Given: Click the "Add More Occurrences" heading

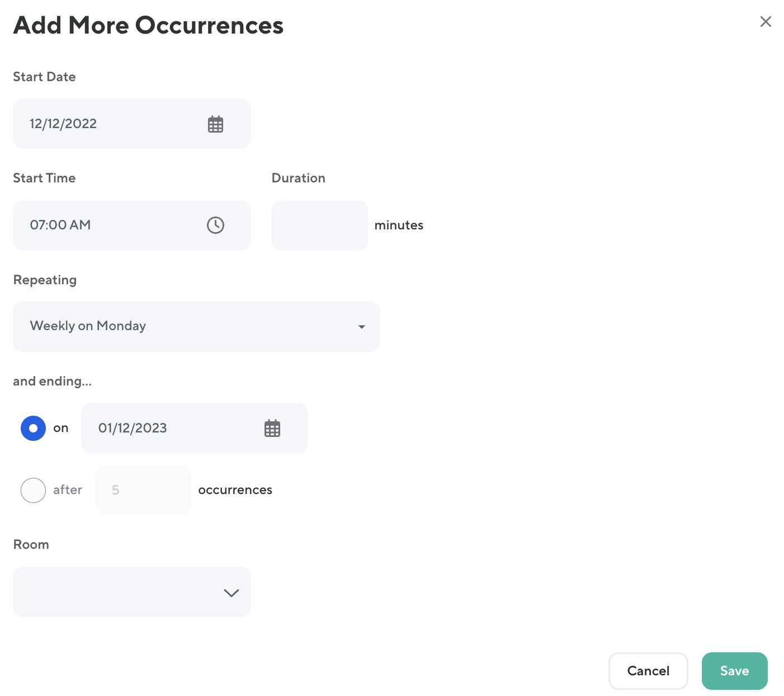Looking at the screenshot, I should coord(148,25).
